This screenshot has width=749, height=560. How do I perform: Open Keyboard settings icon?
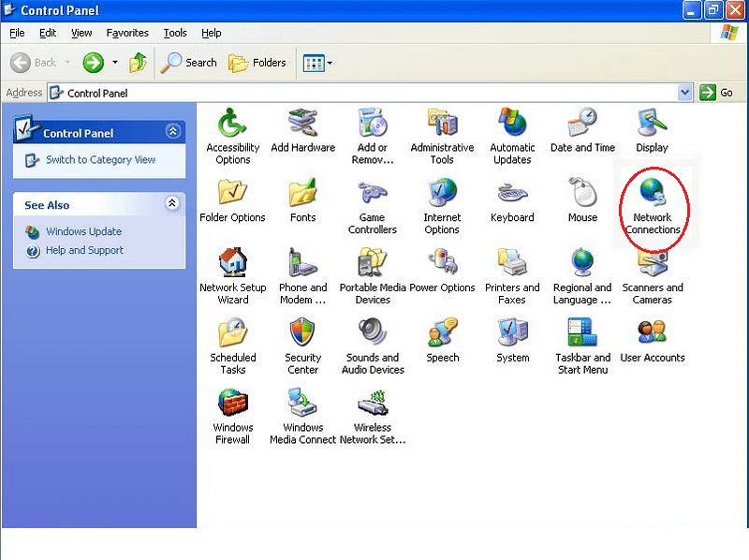click(x=512, y=193)
